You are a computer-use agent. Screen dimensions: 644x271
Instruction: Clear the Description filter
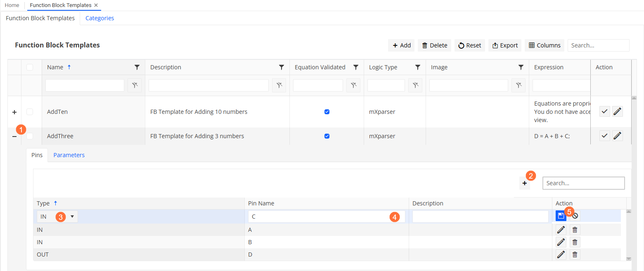(x=279, y=85)
